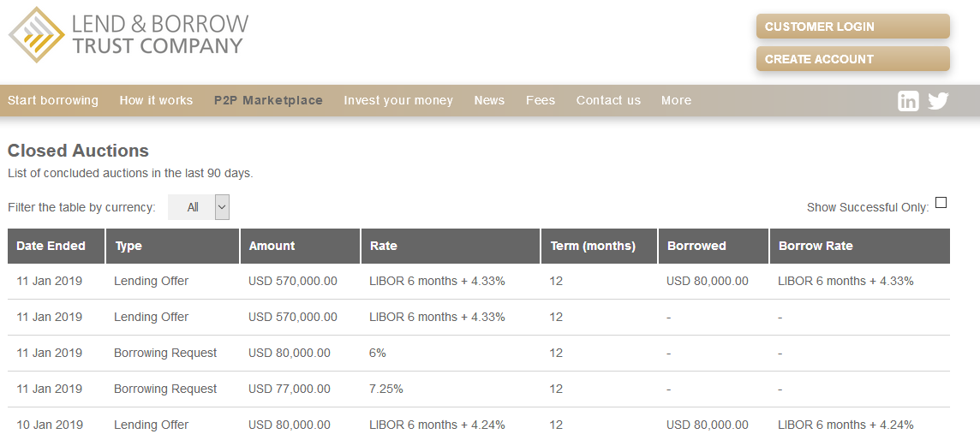Click the Term (months) column header

(593, 246)
